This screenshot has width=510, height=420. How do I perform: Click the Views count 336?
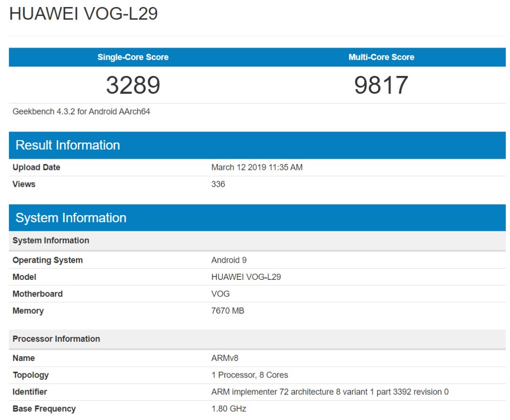(x=218, y=184)
